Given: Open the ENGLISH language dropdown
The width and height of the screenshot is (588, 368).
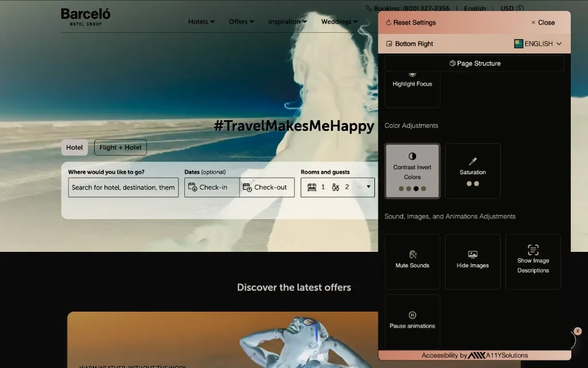Looking at the screenshot, I should coord(538,44).
